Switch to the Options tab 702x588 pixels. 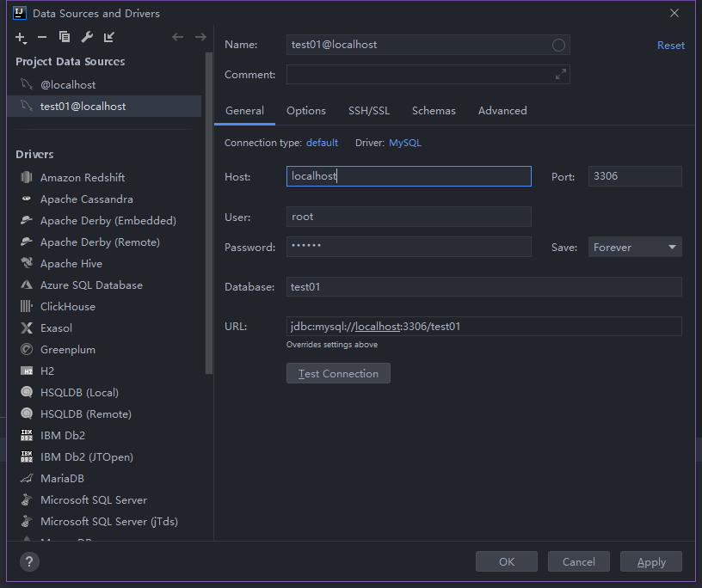306,111
